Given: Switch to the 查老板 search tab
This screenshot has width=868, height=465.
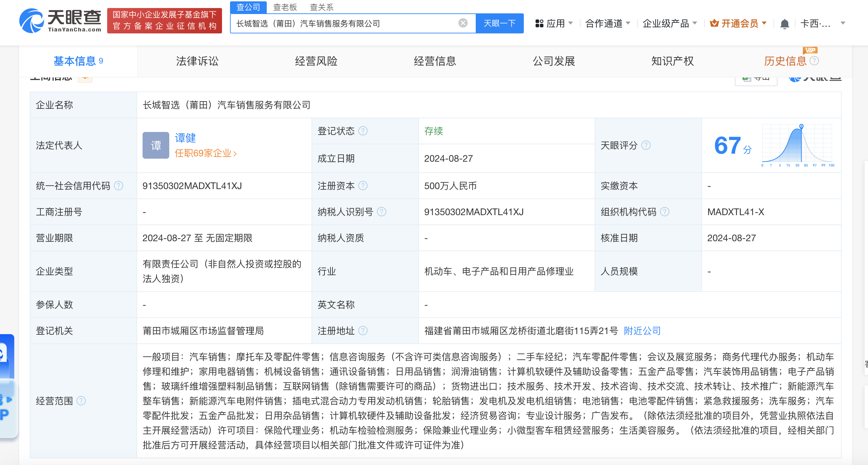Looking at the screenshot, I should [285, 7].
